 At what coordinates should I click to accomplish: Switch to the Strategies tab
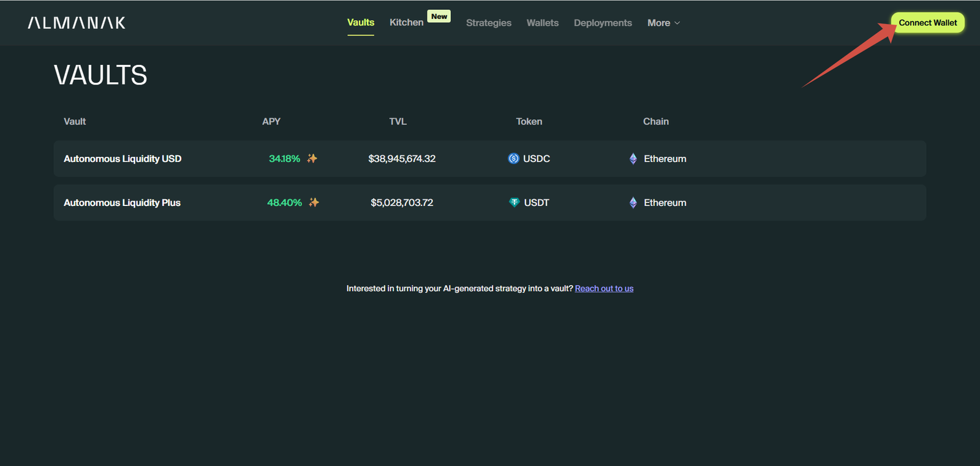488,23
